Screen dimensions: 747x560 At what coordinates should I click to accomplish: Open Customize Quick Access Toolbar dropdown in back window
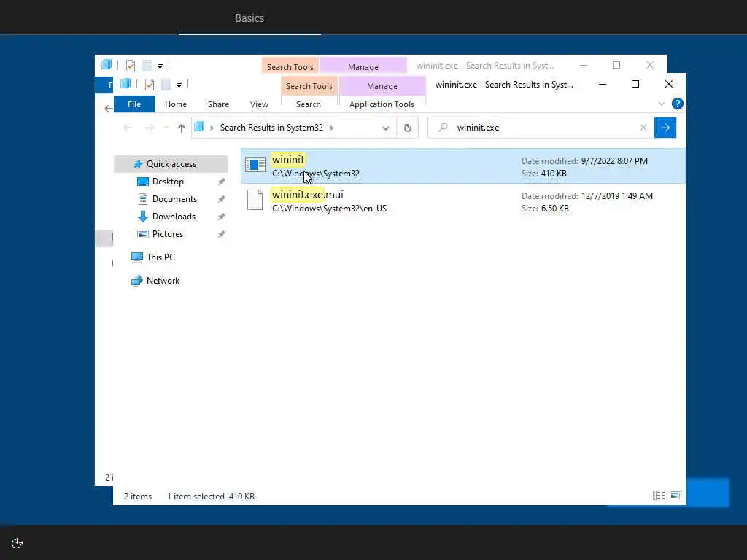(160, 66)
